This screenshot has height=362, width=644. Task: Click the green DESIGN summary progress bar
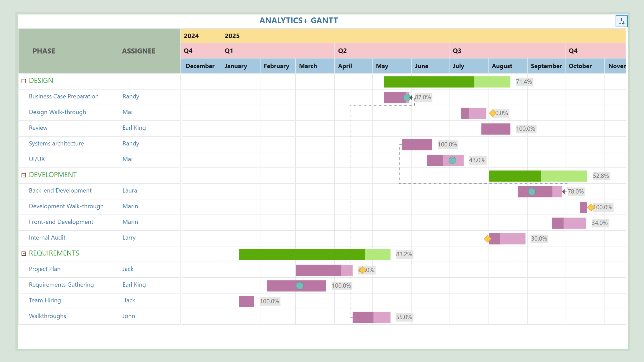447,82
